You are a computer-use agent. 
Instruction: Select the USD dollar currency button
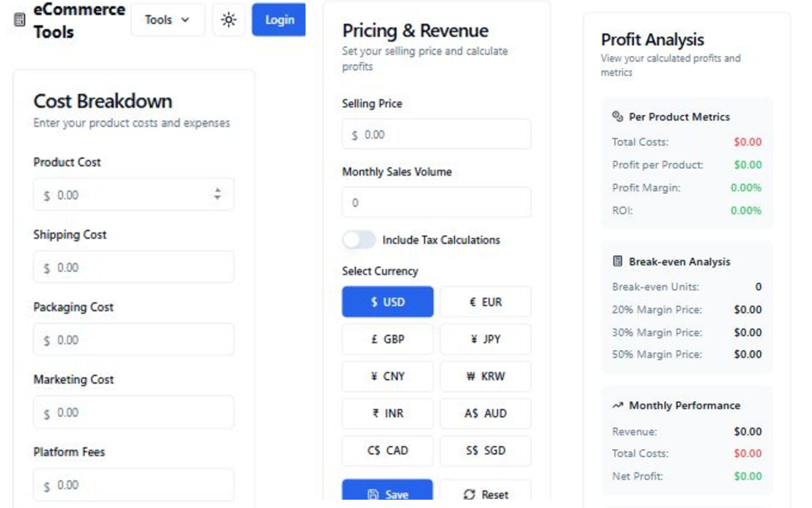pyautogui.click(x=387, y=301)
